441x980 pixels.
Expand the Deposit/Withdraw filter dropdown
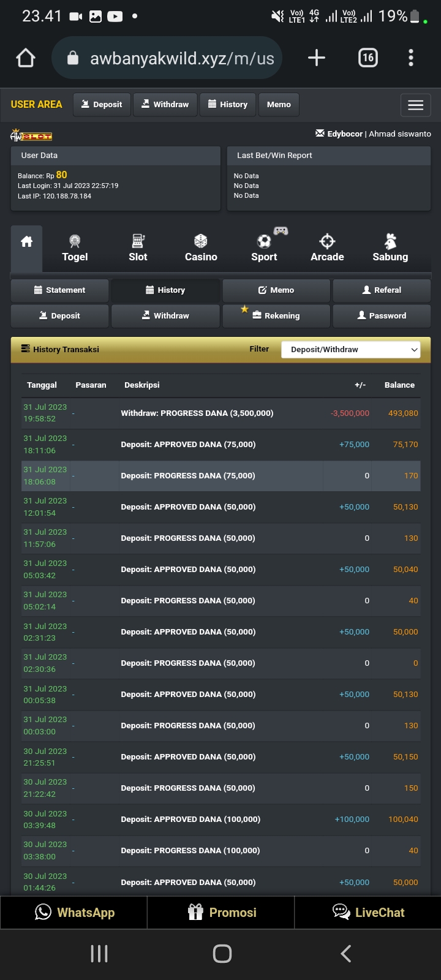tap(350, 350)
